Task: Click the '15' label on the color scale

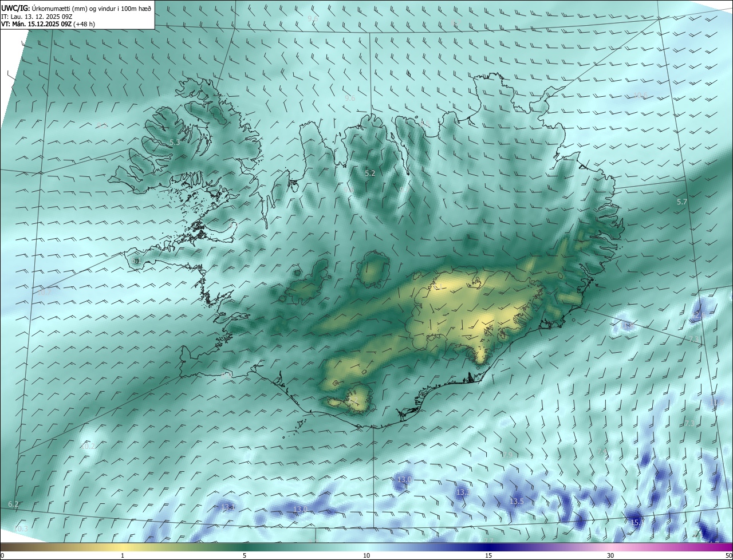Action: pos(488,555)
